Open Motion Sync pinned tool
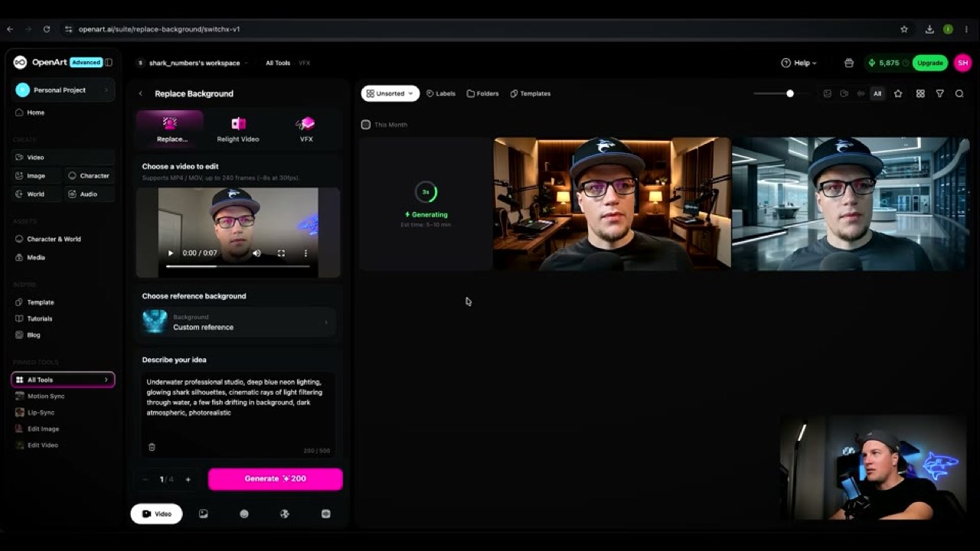980x551 pixels. [46, 396]
